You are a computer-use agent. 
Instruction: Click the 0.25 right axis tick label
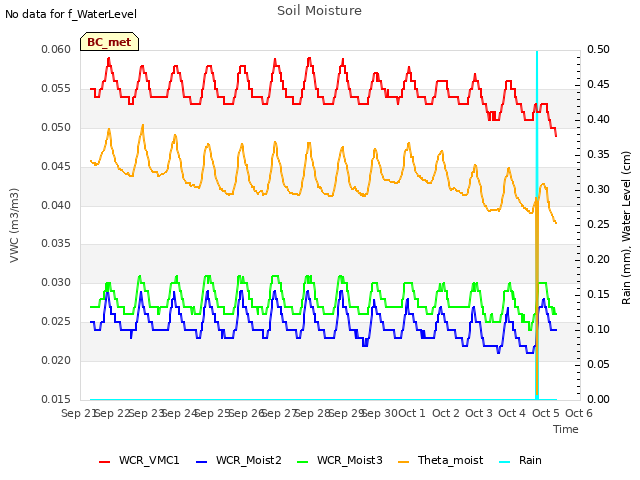tap(598, 224)
